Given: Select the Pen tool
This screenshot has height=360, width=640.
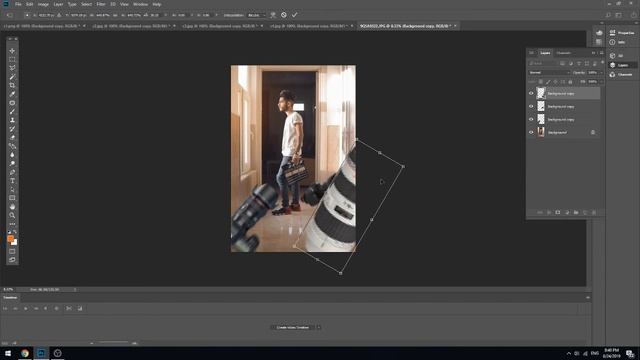Looking at the screenshot, I should pyautogui.click(x=12, y=172).
